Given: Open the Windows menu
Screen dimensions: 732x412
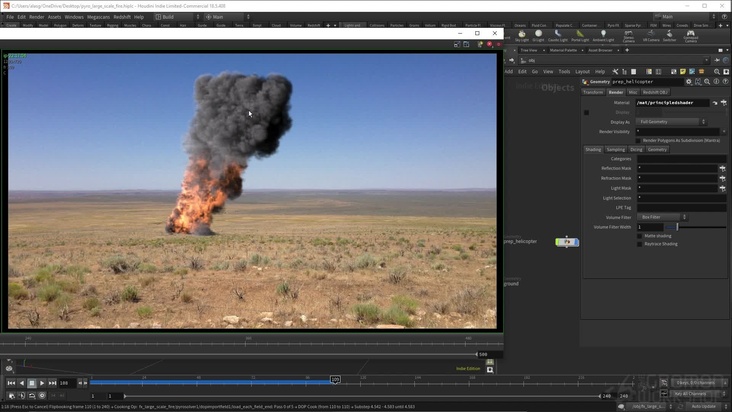Looking at the screenshot, I should pos(74,17).
